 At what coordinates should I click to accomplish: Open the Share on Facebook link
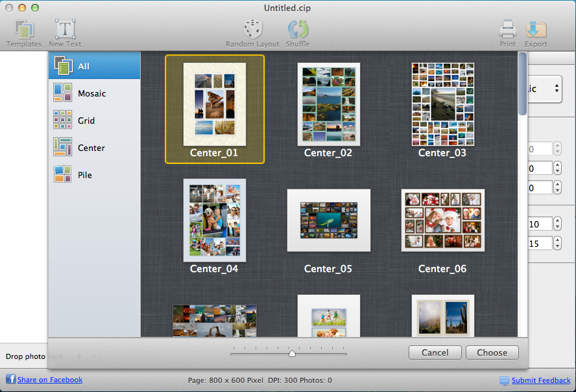(x=50, y=380)
